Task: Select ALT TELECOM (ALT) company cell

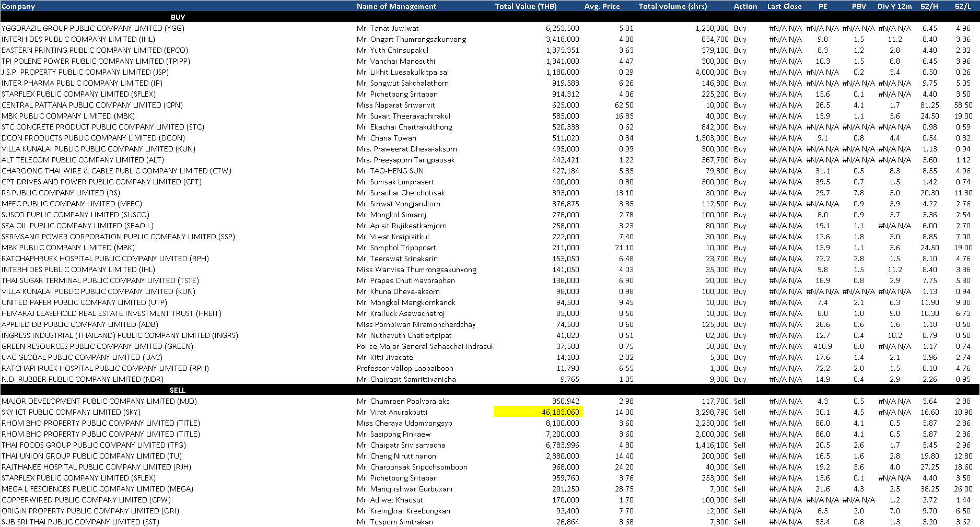Action: click(83, 160)
